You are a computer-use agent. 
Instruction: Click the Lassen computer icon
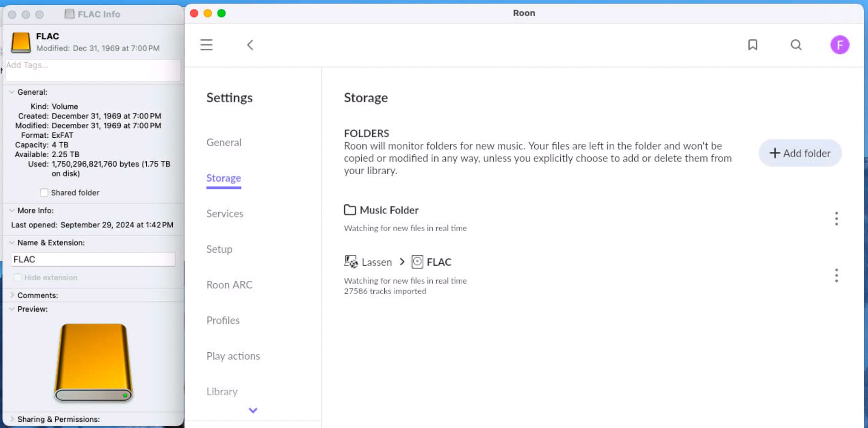point(351,262)
